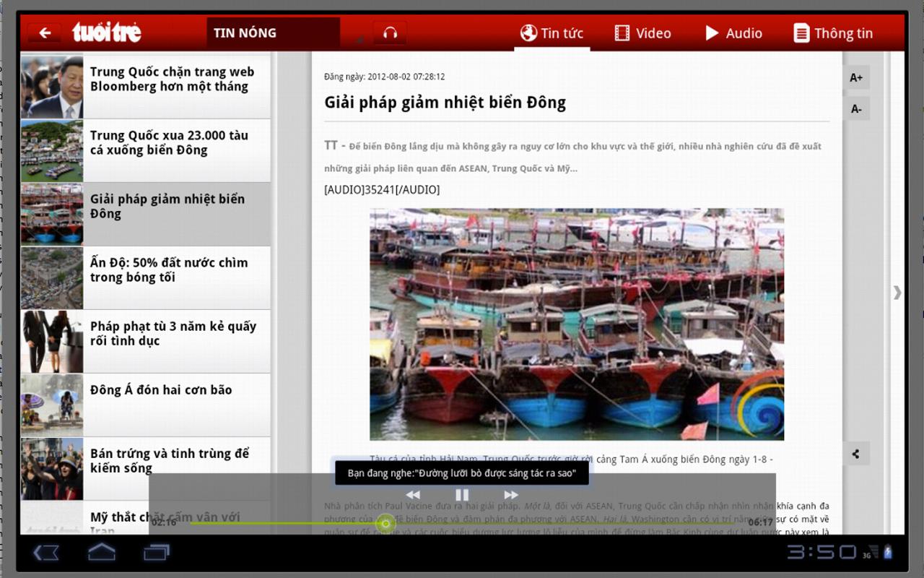Open article Ấn Độ: 50% đất nước chìm

[x=145, y=277]
